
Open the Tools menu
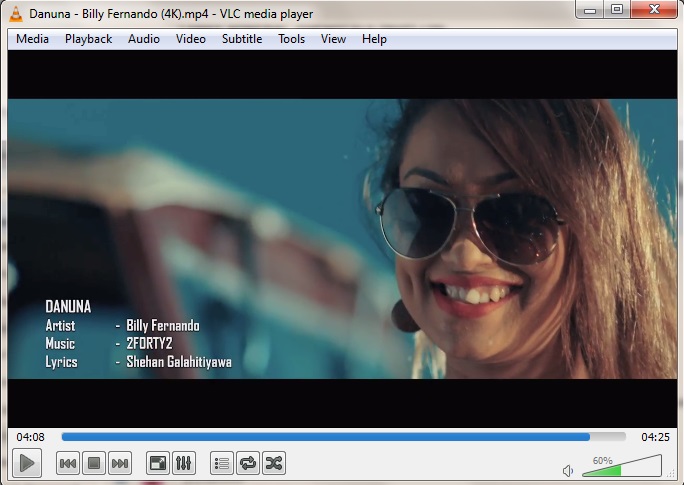click(291, 39)
